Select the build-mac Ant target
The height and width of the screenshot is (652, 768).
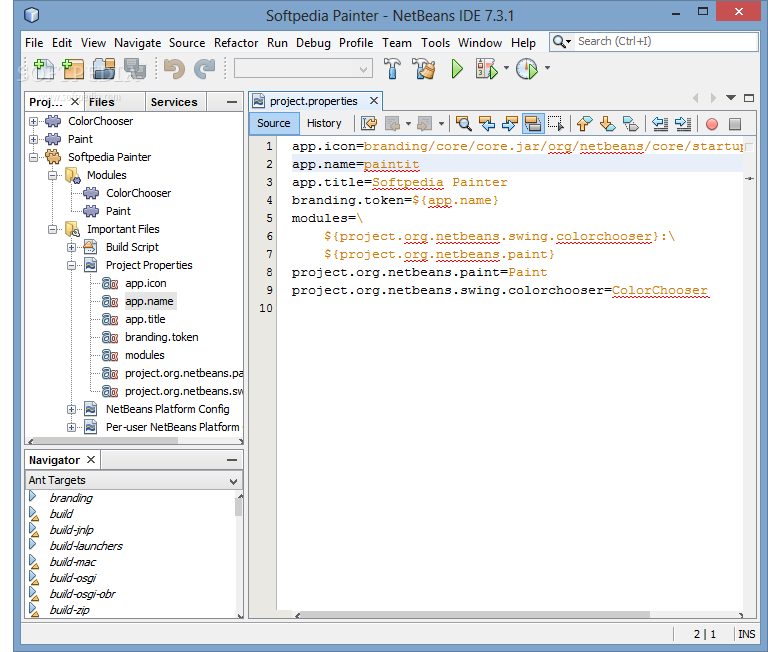[x=72, y=562]
